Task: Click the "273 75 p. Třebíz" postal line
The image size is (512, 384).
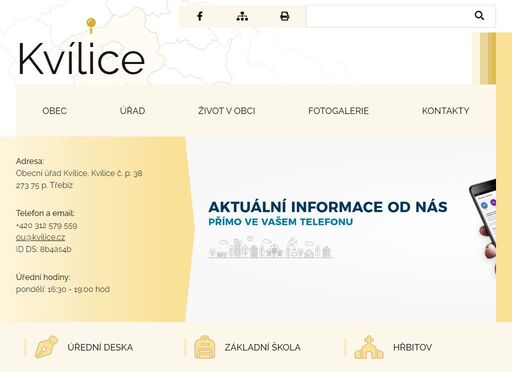Action: 44,185
